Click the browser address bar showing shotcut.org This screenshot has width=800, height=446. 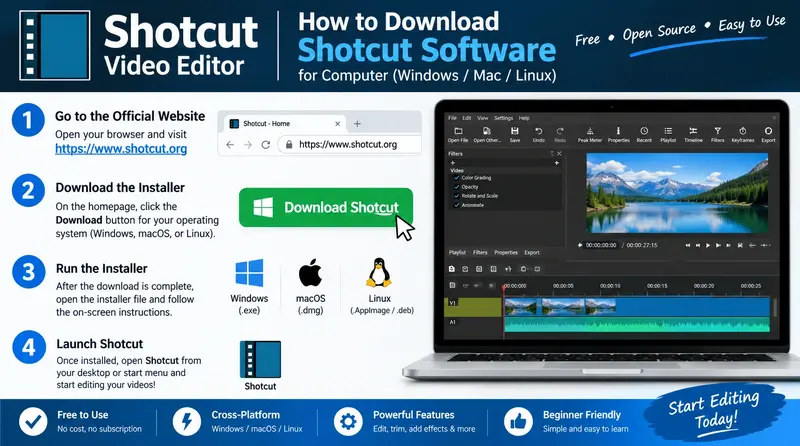click(x=349, y=144)
